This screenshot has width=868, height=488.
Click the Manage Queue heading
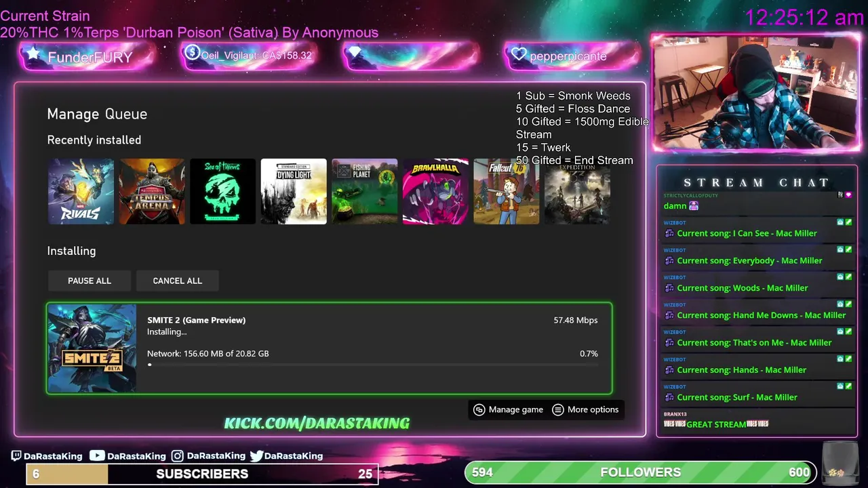pyautogui.click(x=97, y=114)
